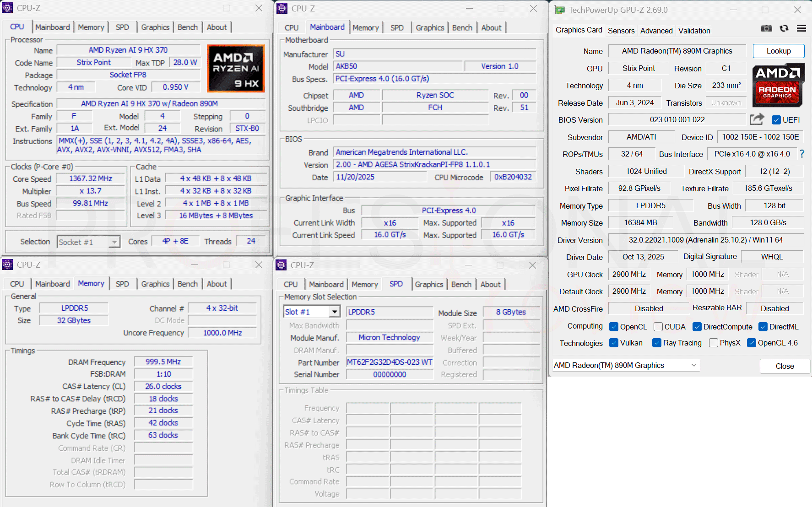The height and width of the screenshot is (507, 812).
Task: Toggle the Ray Tracing checkbox
Action: [657, 343]
